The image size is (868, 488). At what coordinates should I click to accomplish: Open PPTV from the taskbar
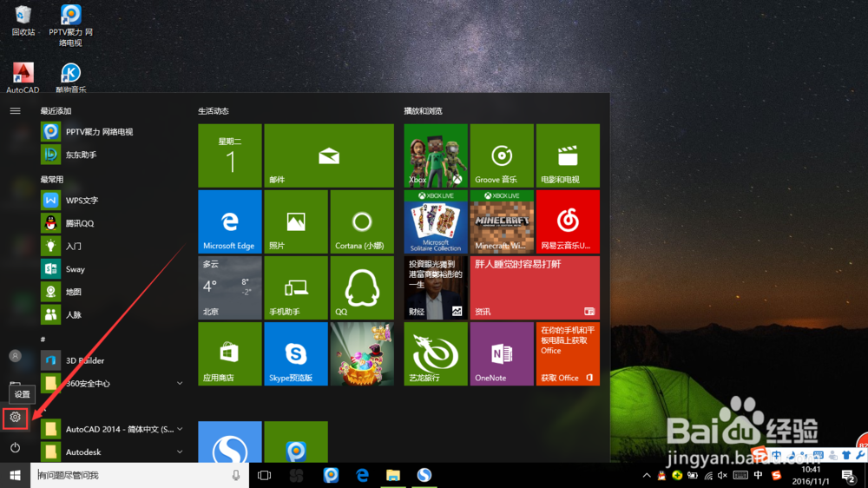(x=331, y=475)
